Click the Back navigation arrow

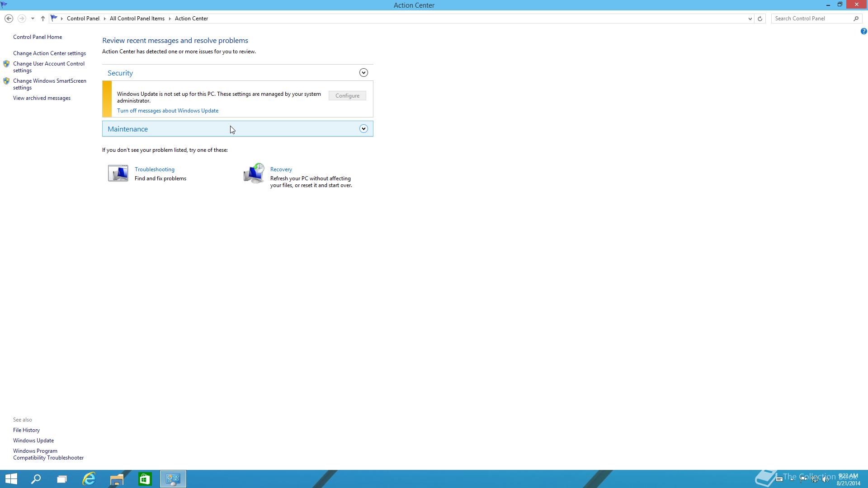(x=9, y=19)
